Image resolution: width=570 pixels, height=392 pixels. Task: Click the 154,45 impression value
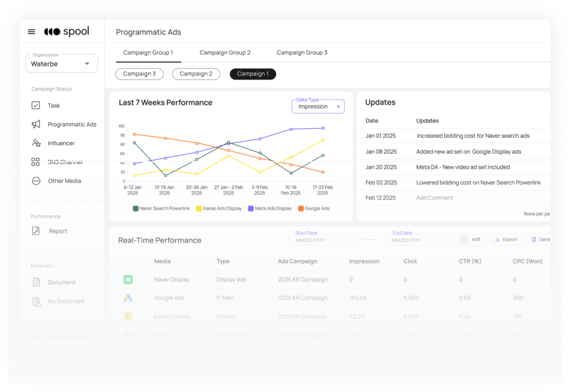pos(358,298)
